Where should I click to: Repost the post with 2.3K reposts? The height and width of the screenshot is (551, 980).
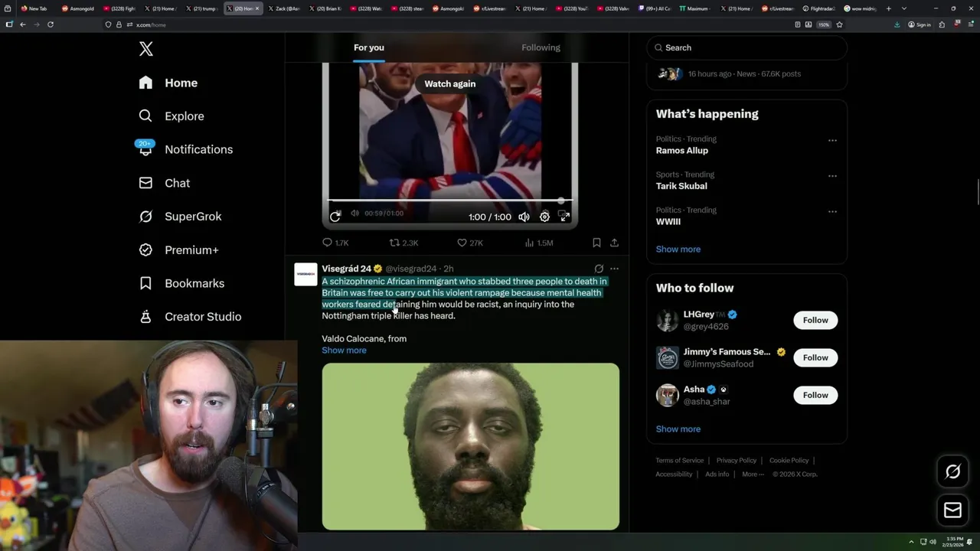pyautogui.click(x=404, y=243)
